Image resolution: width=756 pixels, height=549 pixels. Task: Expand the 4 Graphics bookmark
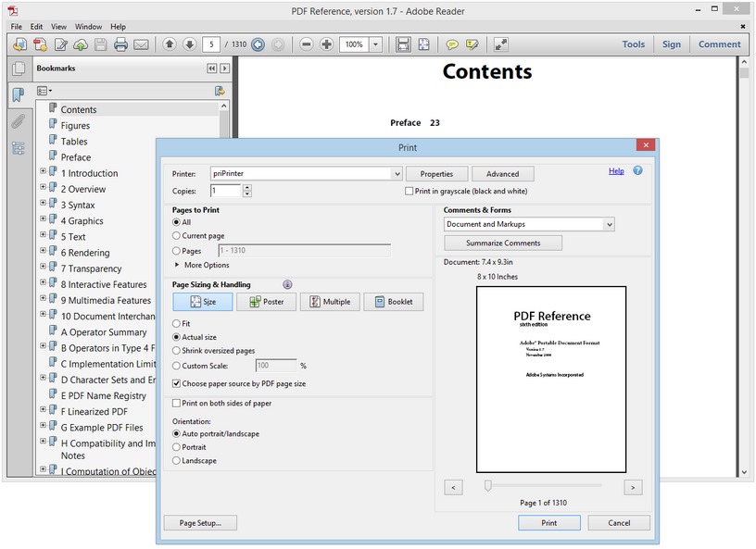43,218
